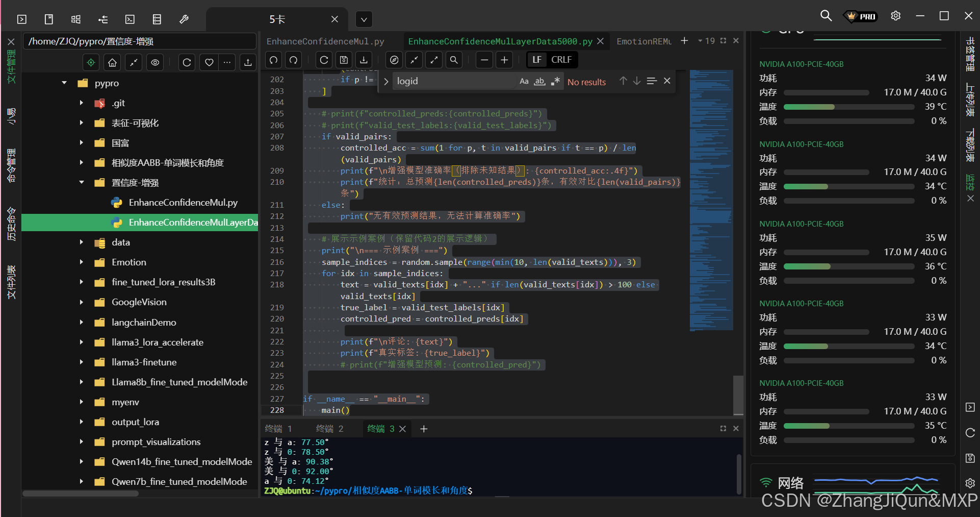The width and height of the screenshot is (980, 517).
Task: Click the PRO upgrade badge
Action: point(861,16)
